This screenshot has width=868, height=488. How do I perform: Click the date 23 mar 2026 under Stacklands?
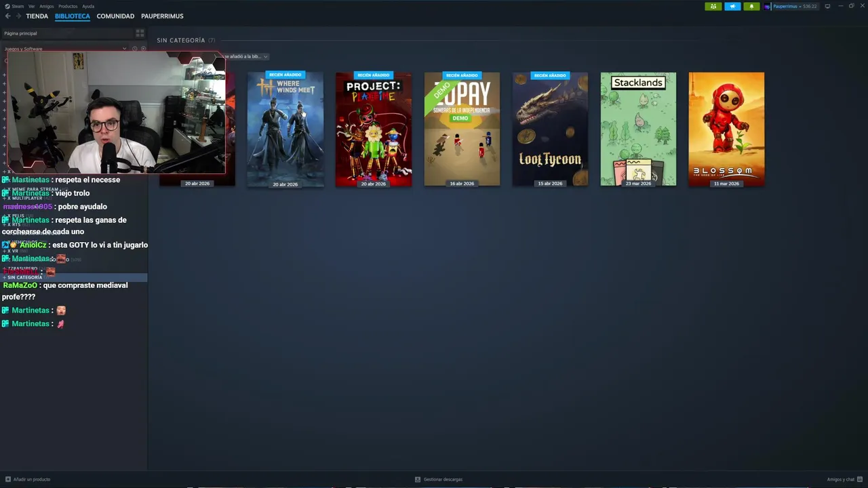[x=638, y=184]
